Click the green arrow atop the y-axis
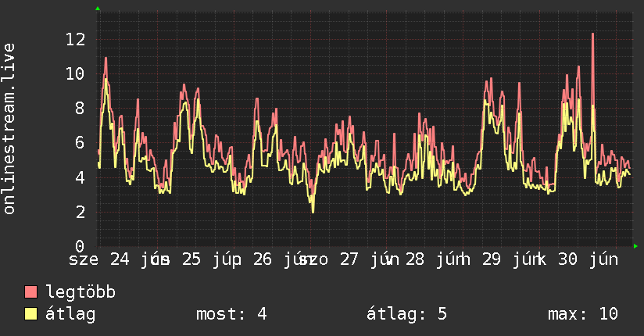 coord(98,9)
